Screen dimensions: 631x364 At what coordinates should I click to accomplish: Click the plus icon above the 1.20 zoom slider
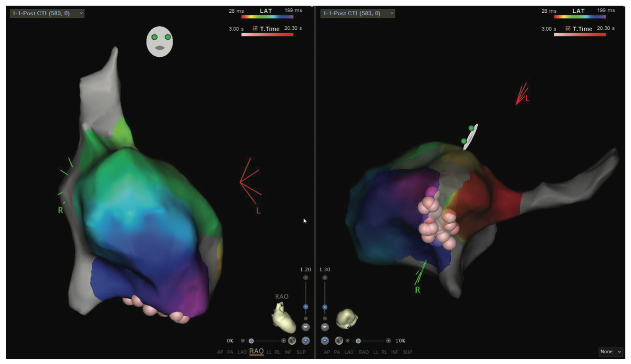point(306,278)
